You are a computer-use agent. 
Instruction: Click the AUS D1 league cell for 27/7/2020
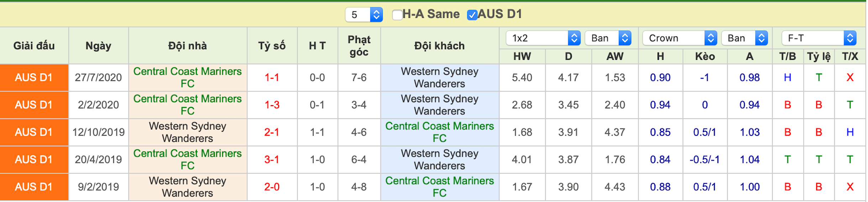tap(34, 77)
